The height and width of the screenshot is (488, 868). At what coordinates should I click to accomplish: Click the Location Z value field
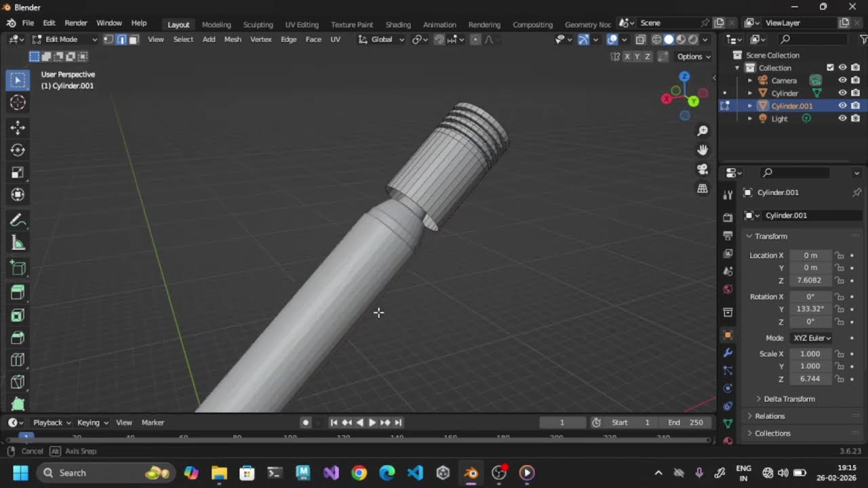810,280
